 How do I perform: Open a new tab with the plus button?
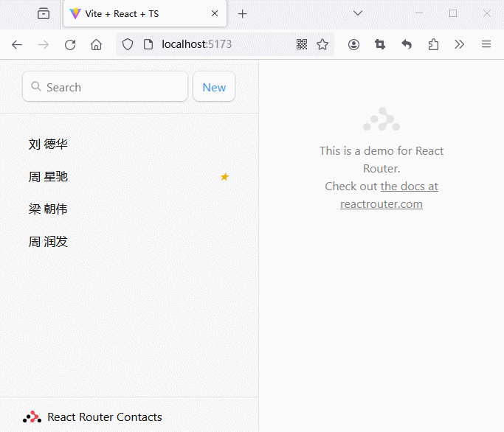tap(243, 14)
